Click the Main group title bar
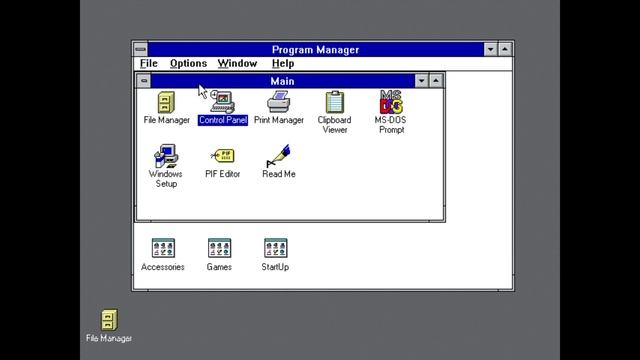Screen dimensions: 640x360 (282, 81)
